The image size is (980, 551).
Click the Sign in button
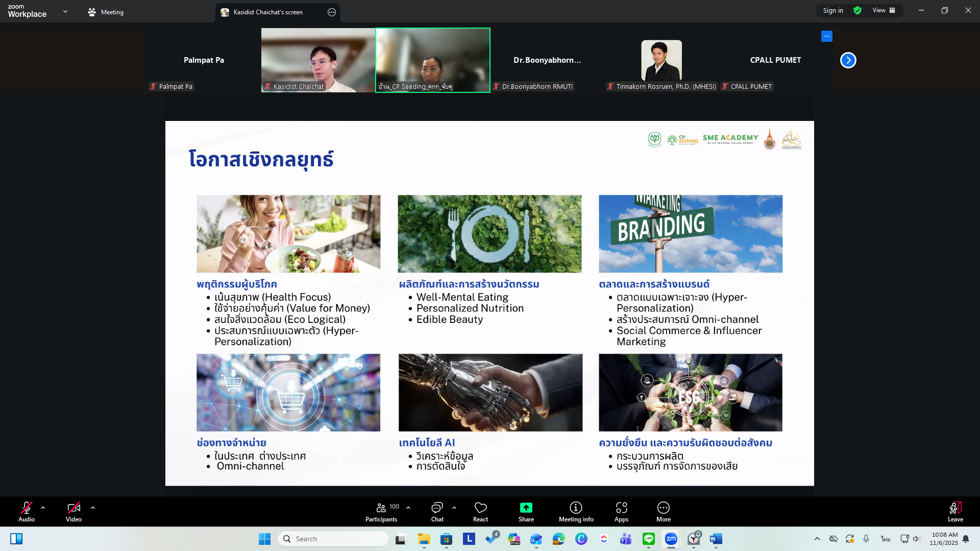point(833,11)
